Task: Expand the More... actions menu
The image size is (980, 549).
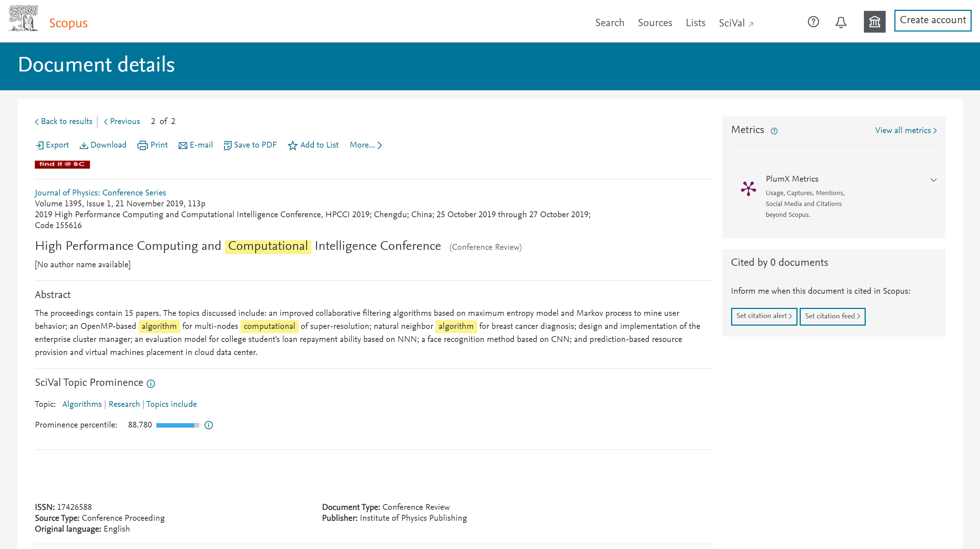Action: tap(366, 145)
